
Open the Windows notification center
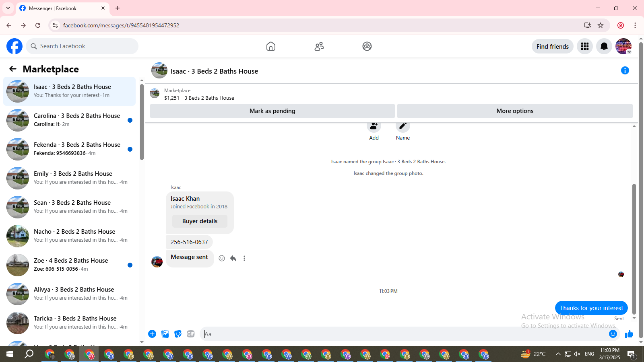click(x=632, y=354)
